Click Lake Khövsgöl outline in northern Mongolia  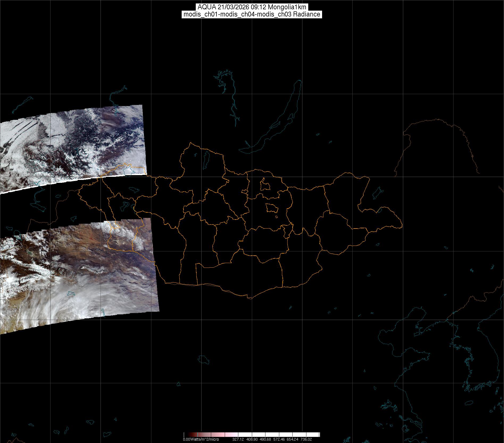(x=206, y=159)
